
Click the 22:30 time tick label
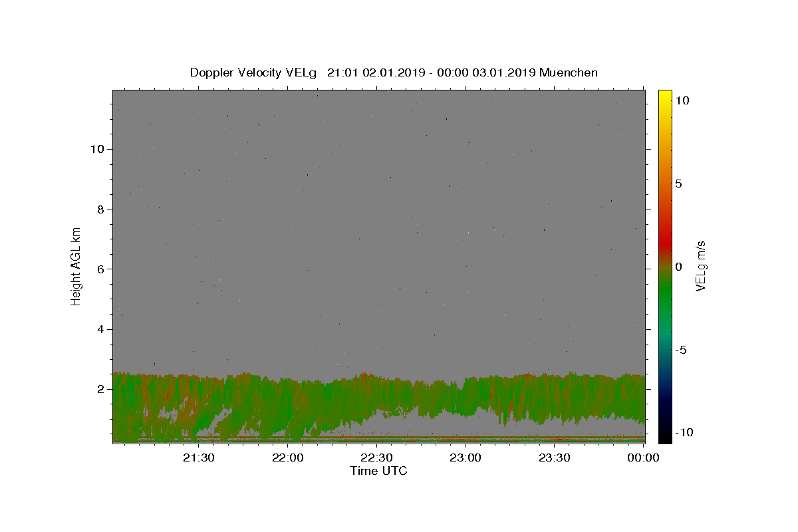(377, 458)
